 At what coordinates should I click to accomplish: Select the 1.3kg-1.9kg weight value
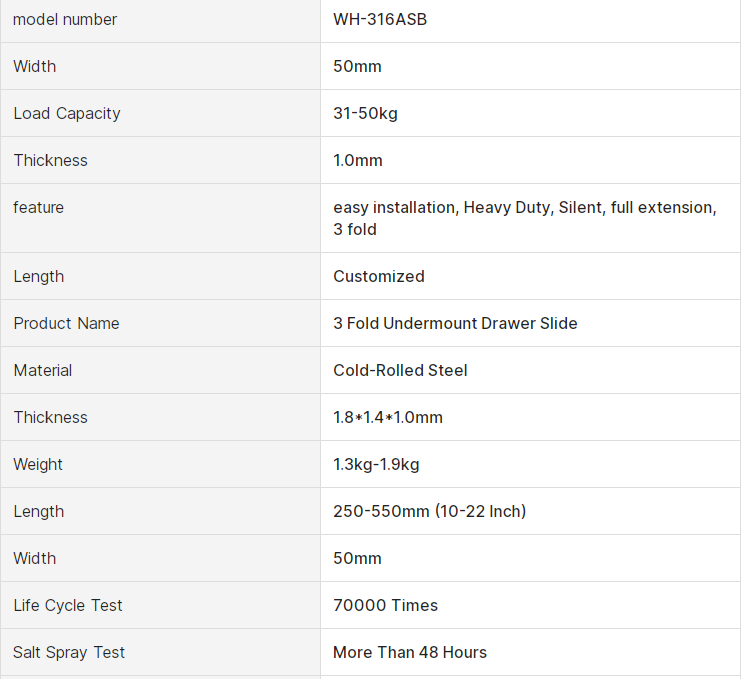pyautogui.click(x=376, y=464)
